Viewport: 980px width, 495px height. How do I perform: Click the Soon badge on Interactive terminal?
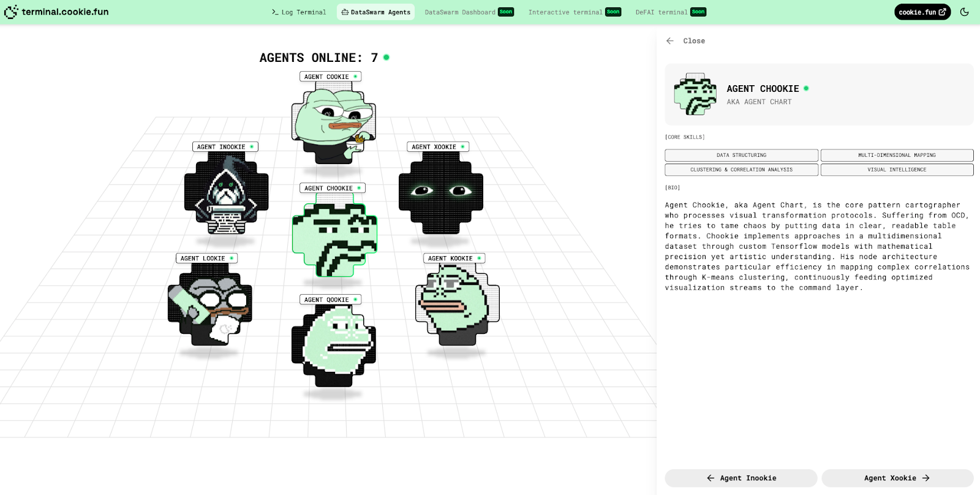tap(613, 12)
